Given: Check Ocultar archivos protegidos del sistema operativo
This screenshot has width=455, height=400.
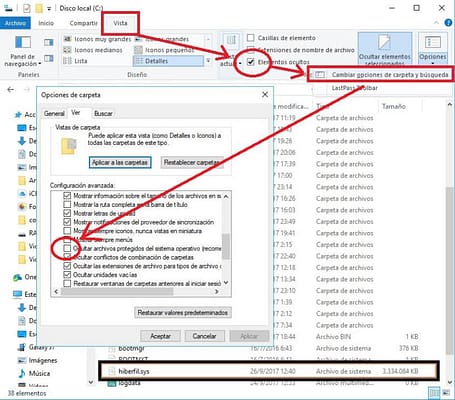Looking at the screenshot, I should pos(67,248).
